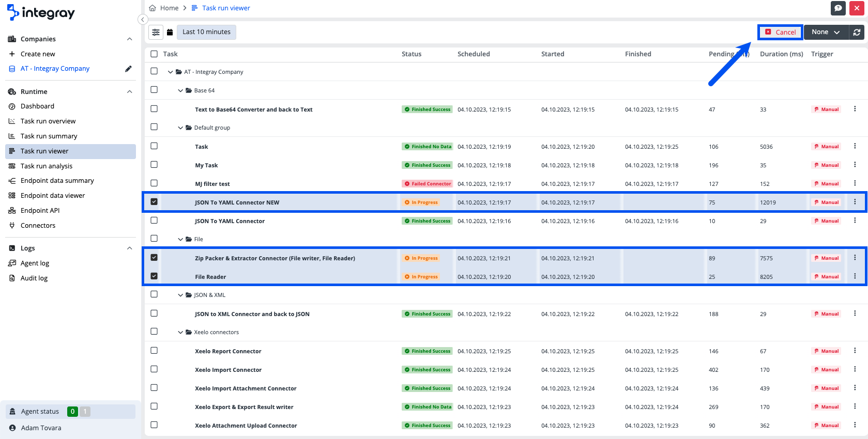Click the Last 10 minutes time range
Screen dimensions: 868x439
click(x=206, y=32)
